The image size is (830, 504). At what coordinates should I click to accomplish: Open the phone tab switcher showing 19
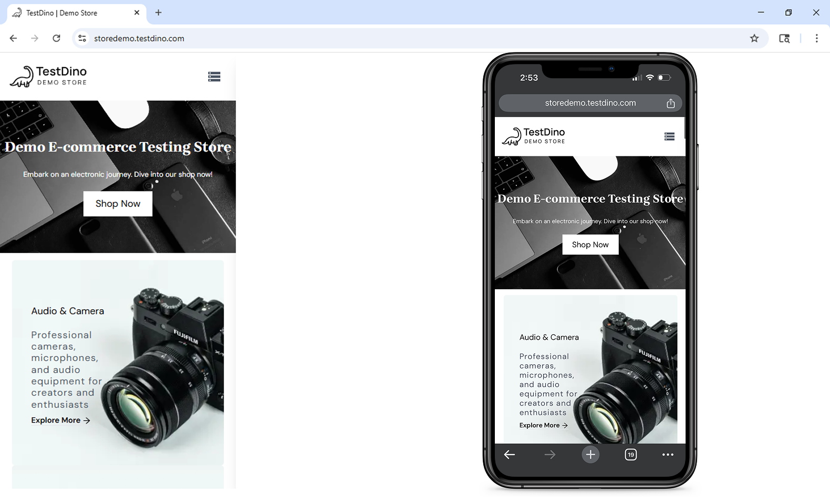(630, 455)
